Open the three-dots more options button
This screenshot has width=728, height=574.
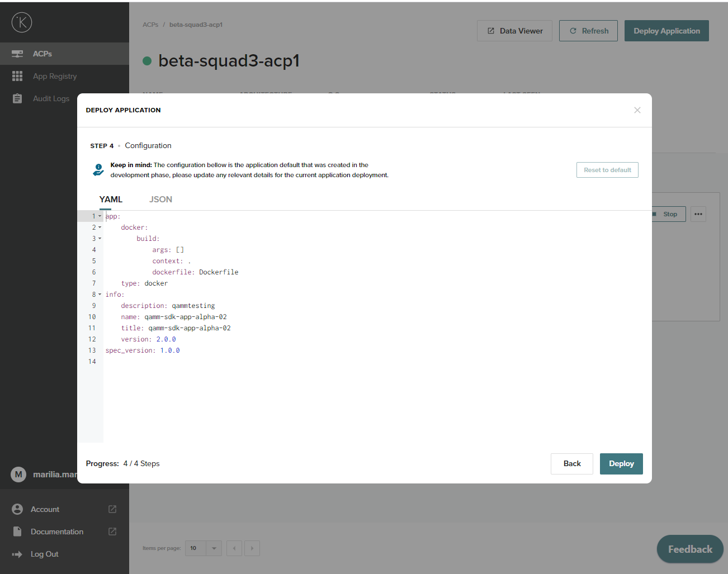point(698,214)
